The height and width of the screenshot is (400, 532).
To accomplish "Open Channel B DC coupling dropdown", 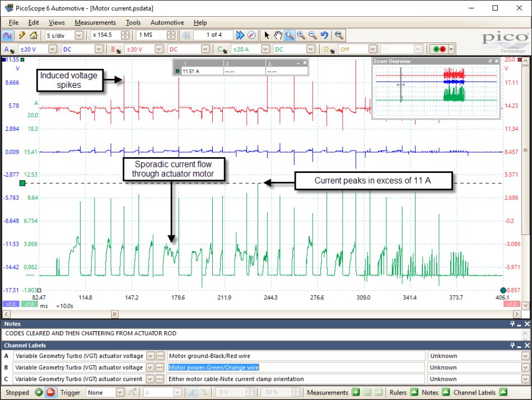I will (x=206, y=49).
